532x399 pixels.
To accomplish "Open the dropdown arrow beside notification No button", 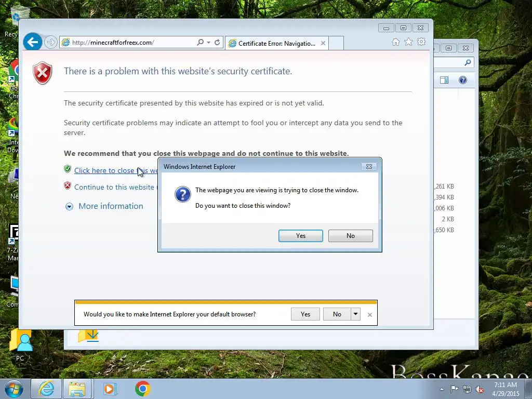I will tap(355, 314).
